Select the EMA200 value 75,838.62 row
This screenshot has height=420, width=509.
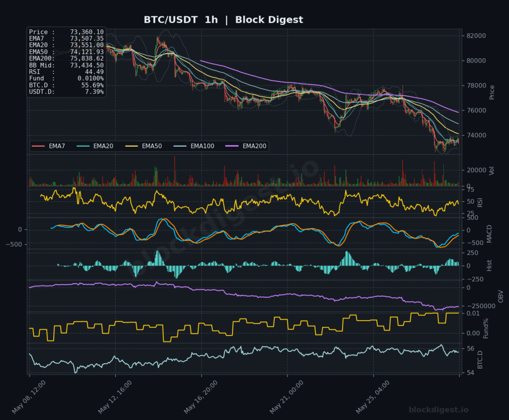point(66,59)
